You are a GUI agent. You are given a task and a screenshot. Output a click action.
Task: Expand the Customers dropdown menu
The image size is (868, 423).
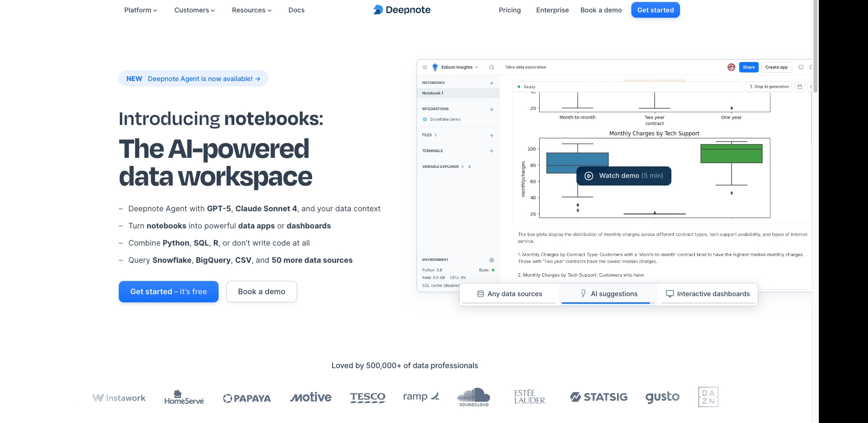point(194,10)
